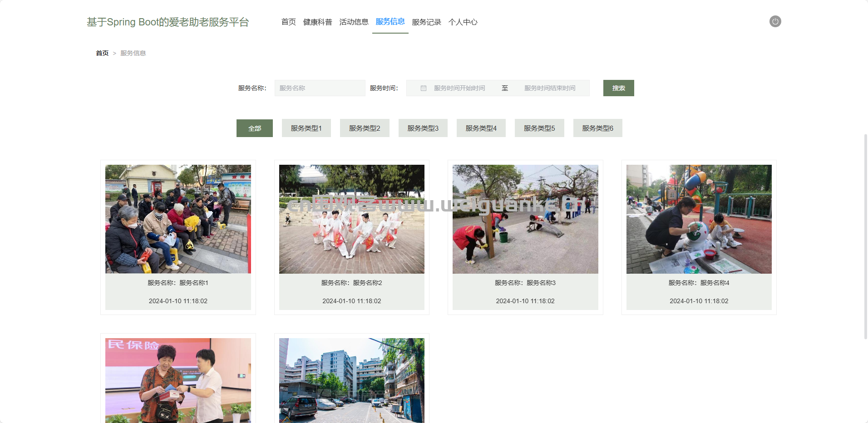The width and height of the screenshot is (868, 423).
Task: Select the 全部 category filter
Action: coord(254,128)
